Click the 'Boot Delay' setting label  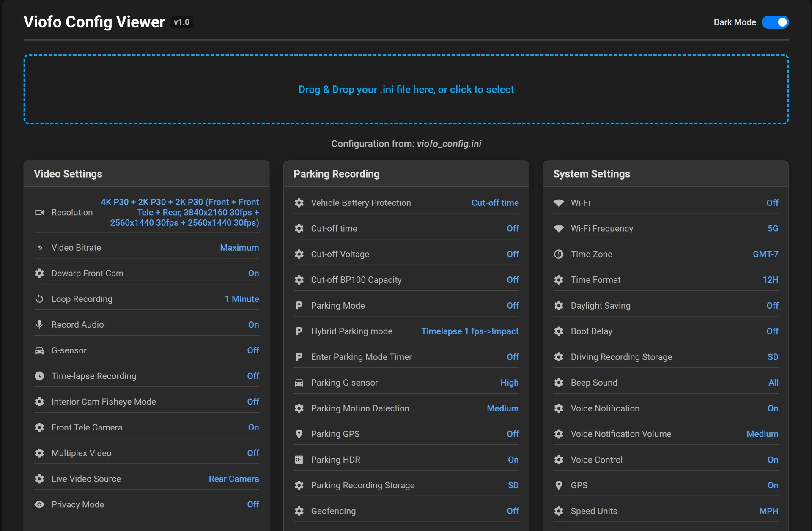(592, 331)
